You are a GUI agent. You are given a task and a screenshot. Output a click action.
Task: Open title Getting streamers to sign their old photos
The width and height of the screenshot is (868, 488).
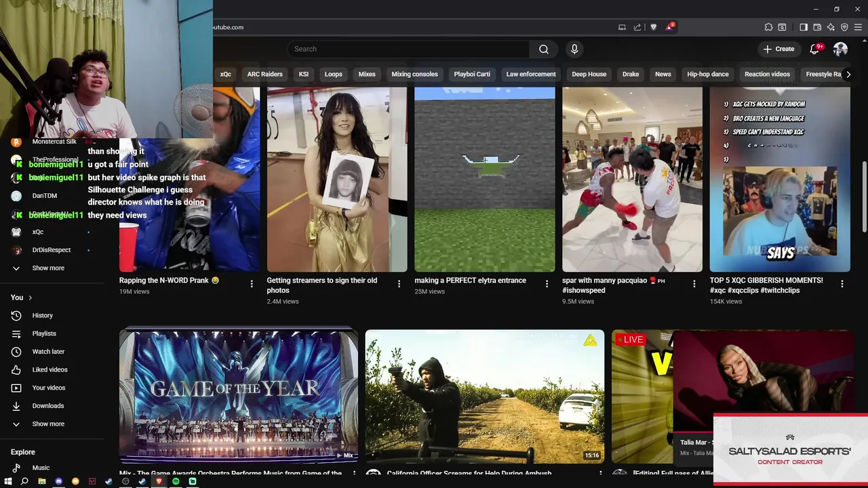point(322,285)
